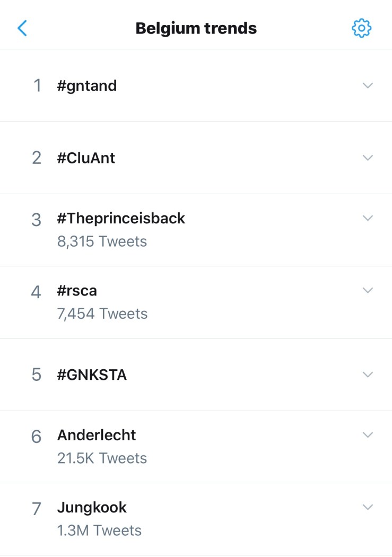Screen dimensions: 392x557
Task: Tap the 21.5K Tweets count
Action: click(x=102, y=458)
